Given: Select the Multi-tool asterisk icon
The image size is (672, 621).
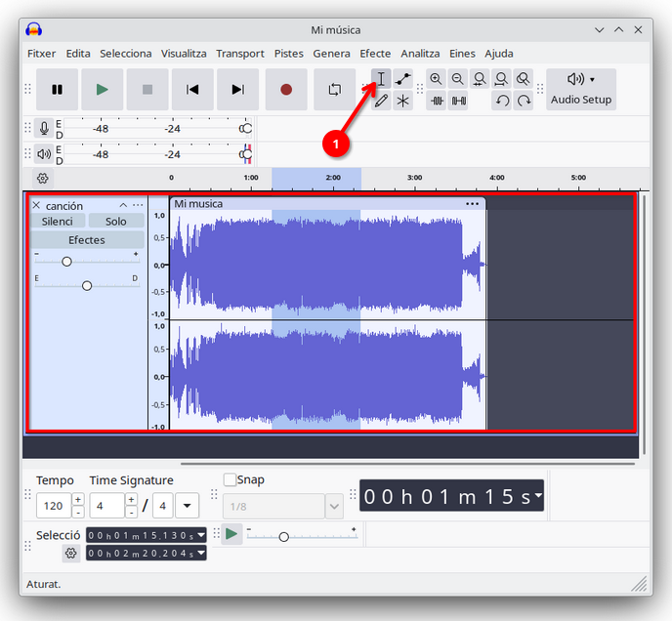Looking at the screenshot, I should point(403,101).
